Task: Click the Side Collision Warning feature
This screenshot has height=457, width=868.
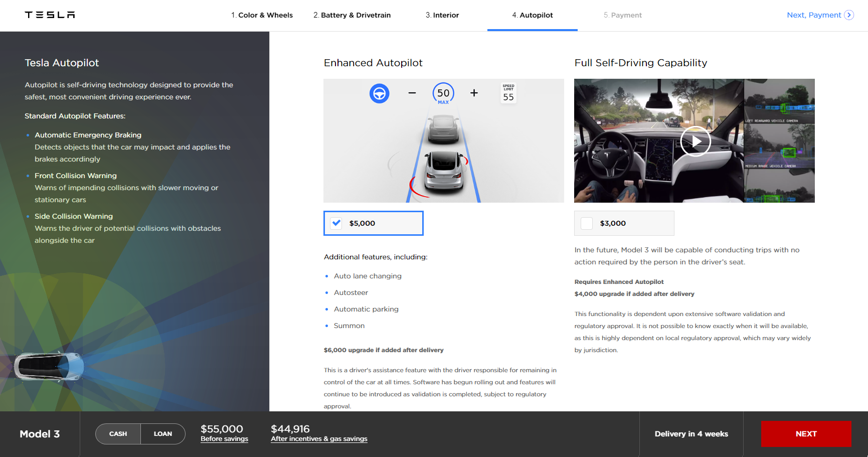Action: (74, 216)
